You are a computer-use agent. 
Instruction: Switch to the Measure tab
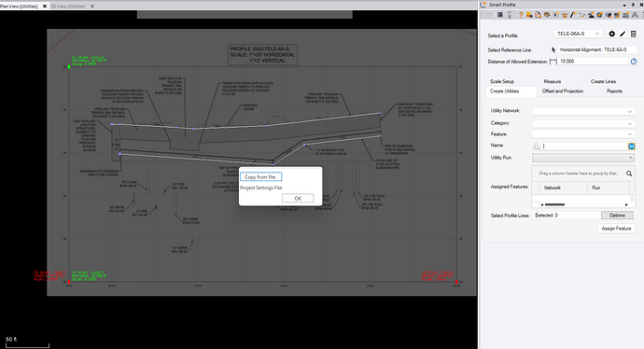553,81
